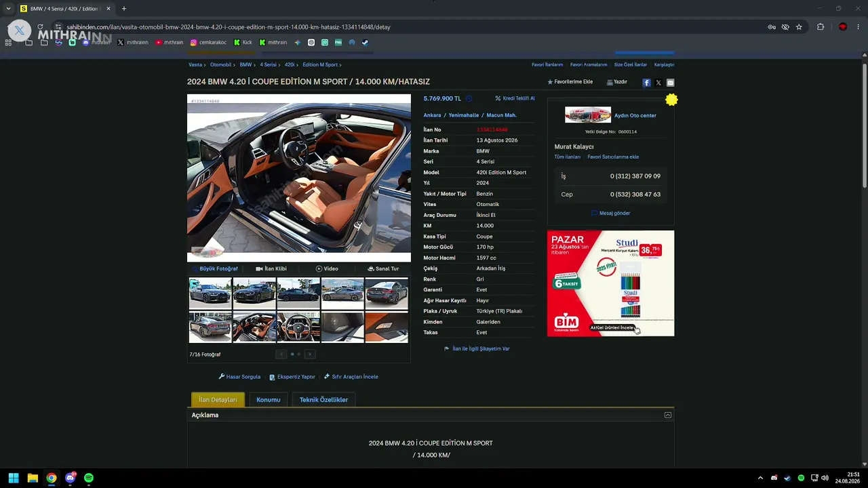Click Tüm ilanları link

coord(568,157)
